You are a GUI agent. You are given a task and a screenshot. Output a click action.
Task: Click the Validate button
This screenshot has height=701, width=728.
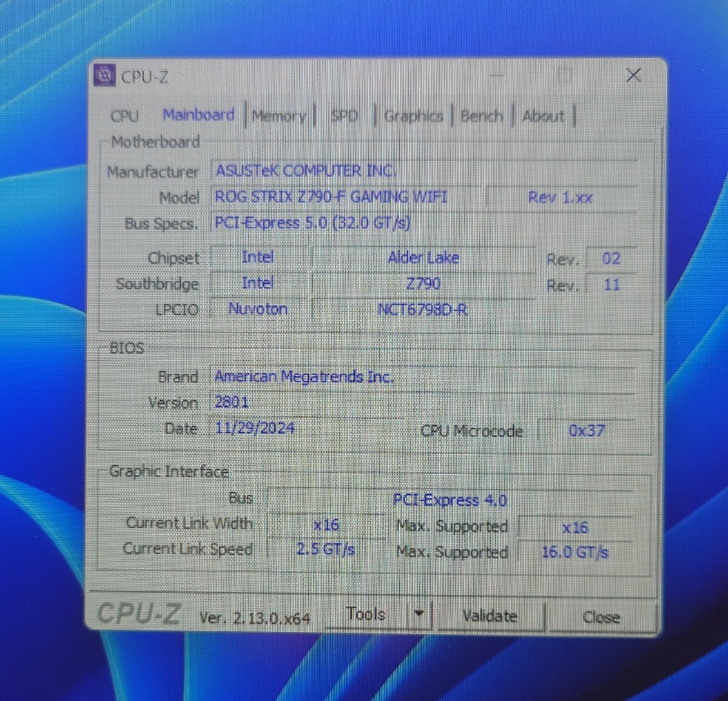(x=490, y=616)
